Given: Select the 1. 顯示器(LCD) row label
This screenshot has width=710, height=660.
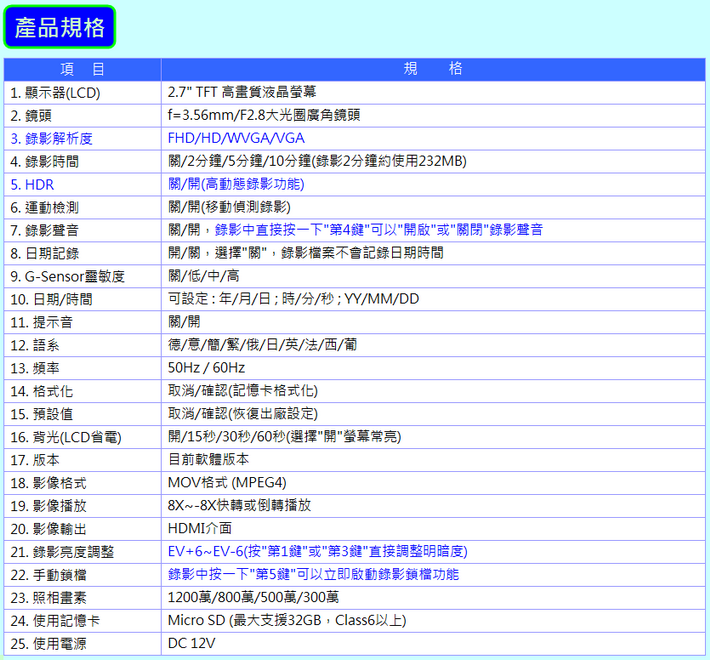Looking at the screenshot, I should pyautogui.click(x=56, y=92).
